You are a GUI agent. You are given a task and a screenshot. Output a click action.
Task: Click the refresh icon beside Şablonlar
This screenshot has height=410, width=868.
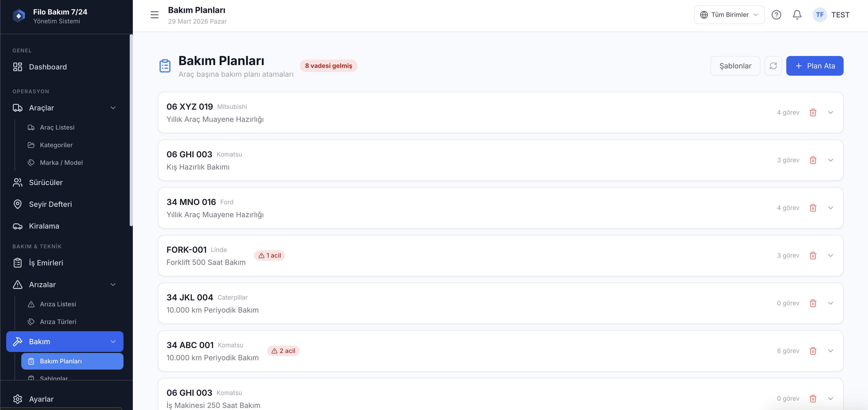(773, 66)
